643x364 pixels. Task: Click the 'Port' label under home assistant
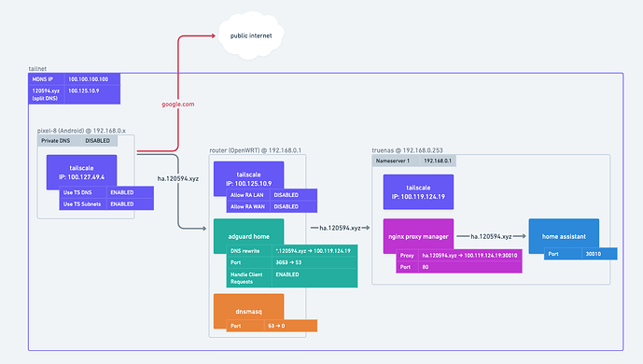coord(563,254)
